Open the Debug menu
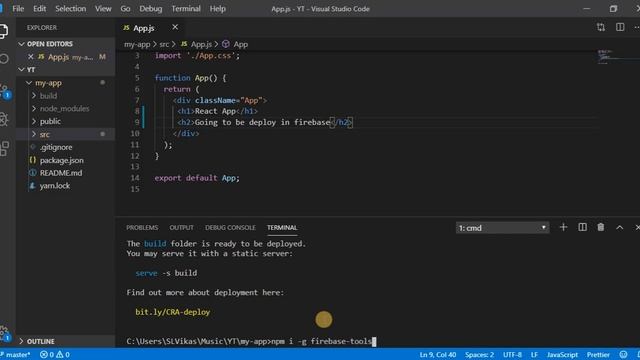Screen dimensions: 640x360 point(151,9)
